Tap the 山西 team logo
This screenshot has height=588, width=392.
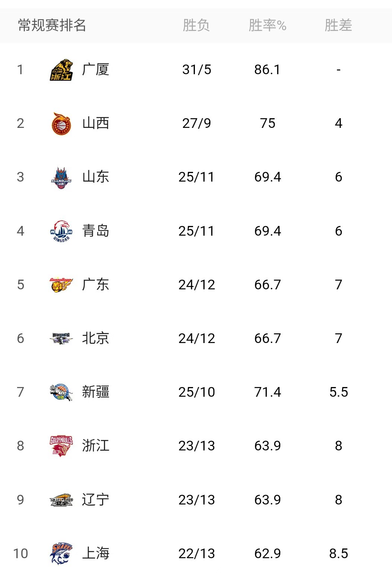pos(61,123)
